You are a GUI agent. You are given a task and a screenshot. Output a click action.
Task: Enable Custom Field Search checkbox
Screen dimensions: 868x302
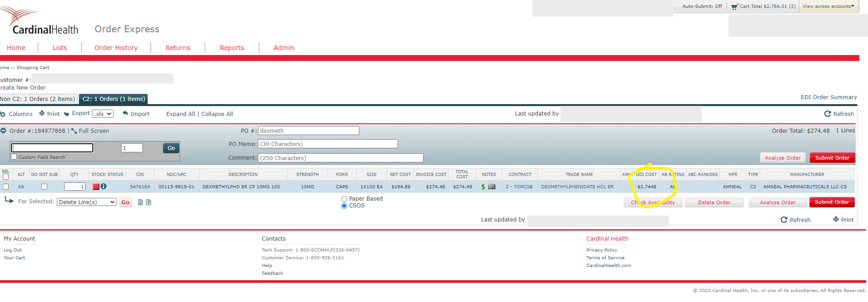pyautogui.click(x=14, y=157)
